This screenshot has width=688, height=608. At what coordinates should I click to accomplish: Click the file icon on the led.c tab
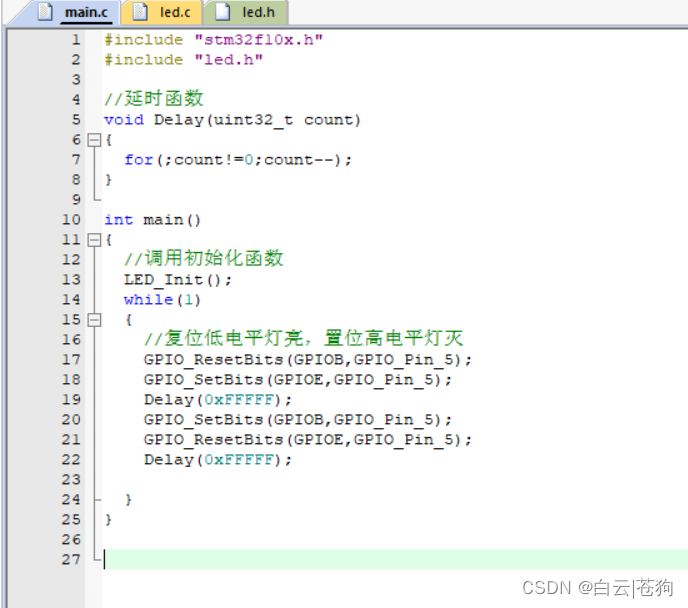tap(140, 12)
